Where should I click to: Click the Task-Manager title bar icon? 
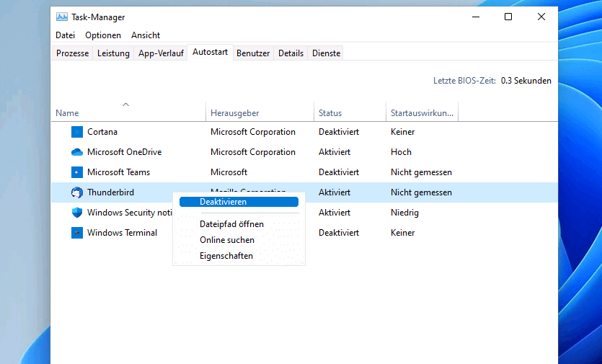pos(62,17)
